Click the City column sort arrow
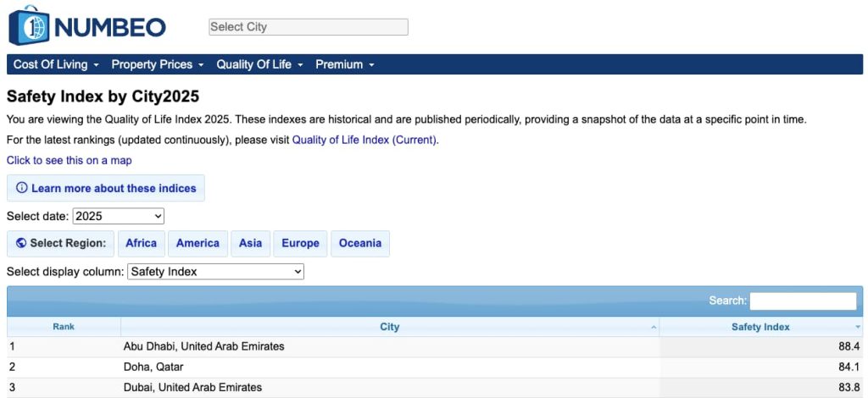868x398 pixels. [x=653, y=327]
